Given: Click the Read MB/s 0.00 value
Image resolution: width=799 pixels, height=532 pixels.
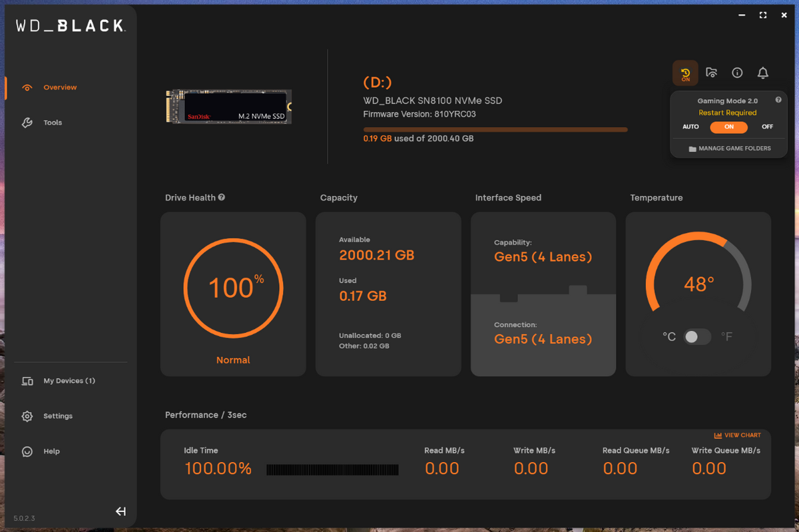Looking at the screenshot, I should click(x=442, y=469).
